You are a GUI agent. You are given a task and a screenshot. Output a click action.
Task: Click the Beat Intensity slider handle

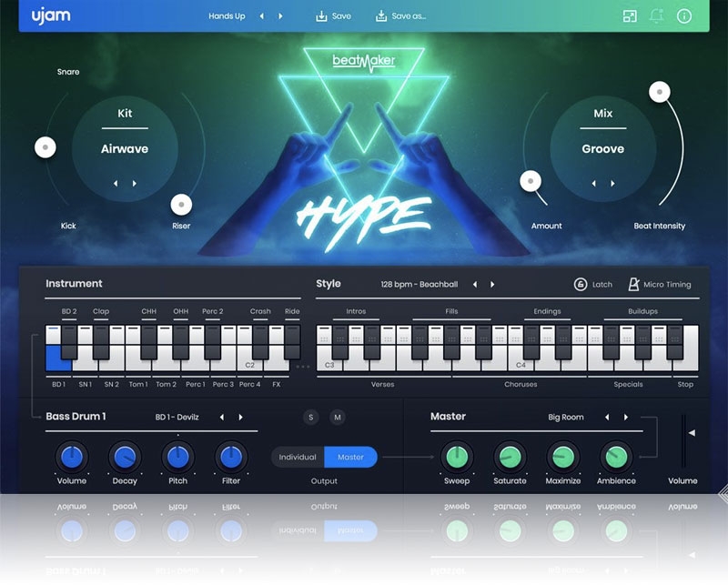pos(660,91)
